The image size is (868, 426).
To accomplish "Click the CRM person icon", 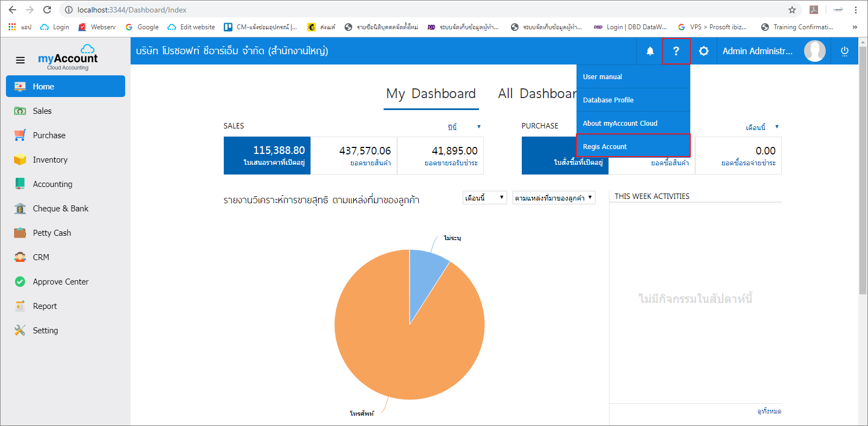I will click(20, 257).
